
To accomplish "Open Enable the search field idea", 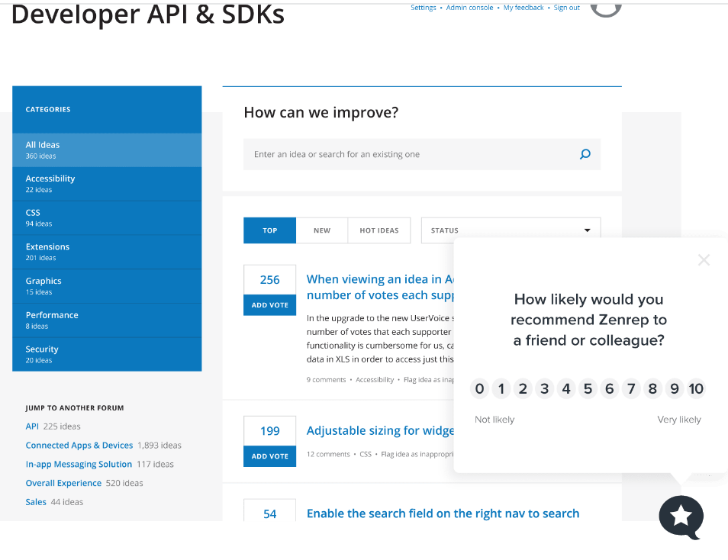I will 443,513.
